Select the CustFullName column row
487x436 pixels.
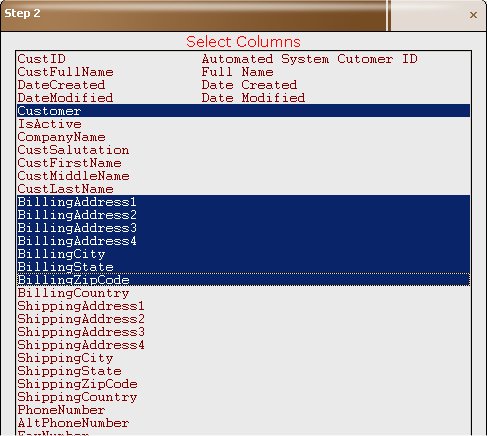click(243, 72)
